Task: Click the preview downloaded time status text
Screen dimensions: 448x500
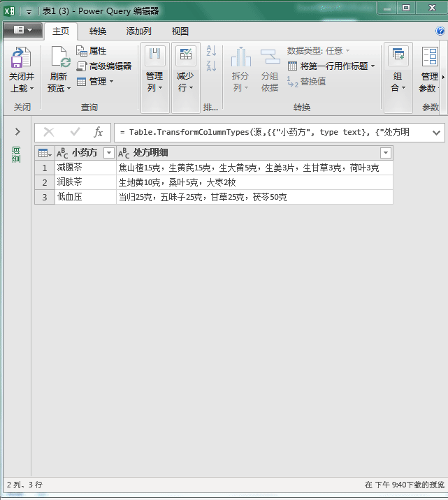Action: (405, 485)
